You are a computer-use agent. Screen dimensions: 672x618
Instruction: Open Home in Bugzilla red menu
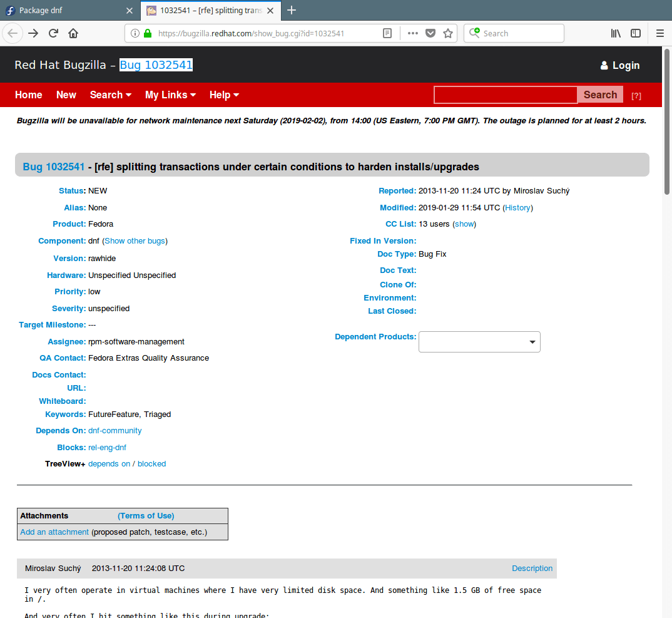pos(29,95)
